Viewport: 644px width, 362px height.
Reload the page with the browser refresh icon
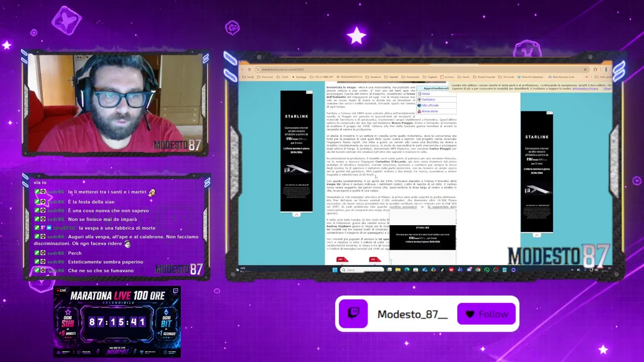coord(249,69)
